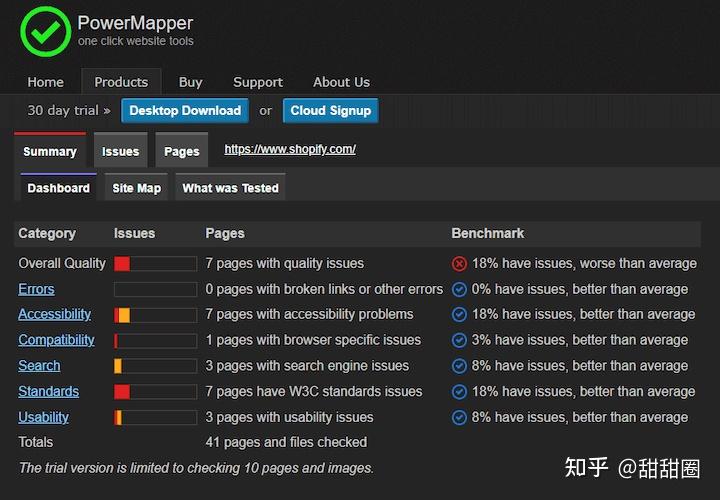The image size is (720, 500).
Task: Click the blue check icon in the Accessibility row
Action: (x=459, y=315)
